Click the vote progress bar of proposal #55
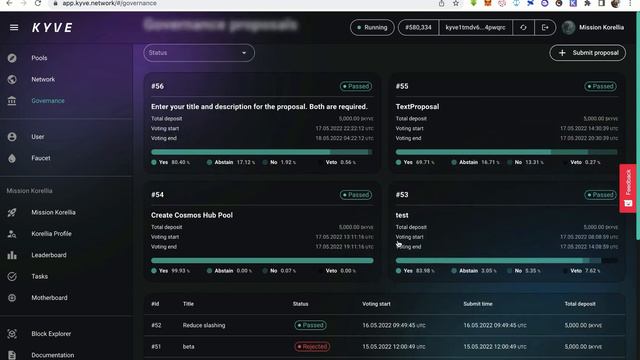640x360 pixels. 507,152
